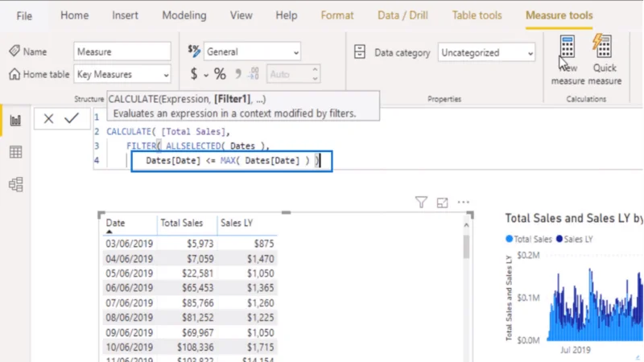Select the $22,581 total sales cell
The image size is (644, 362).
click(x=197, y=274)
